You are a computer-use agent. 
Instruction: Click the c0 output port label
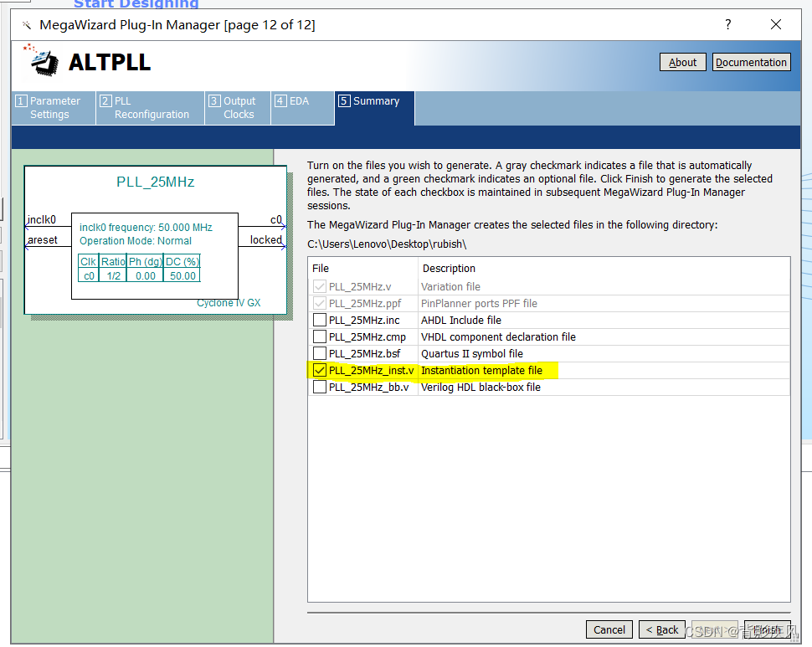[276, 219]
